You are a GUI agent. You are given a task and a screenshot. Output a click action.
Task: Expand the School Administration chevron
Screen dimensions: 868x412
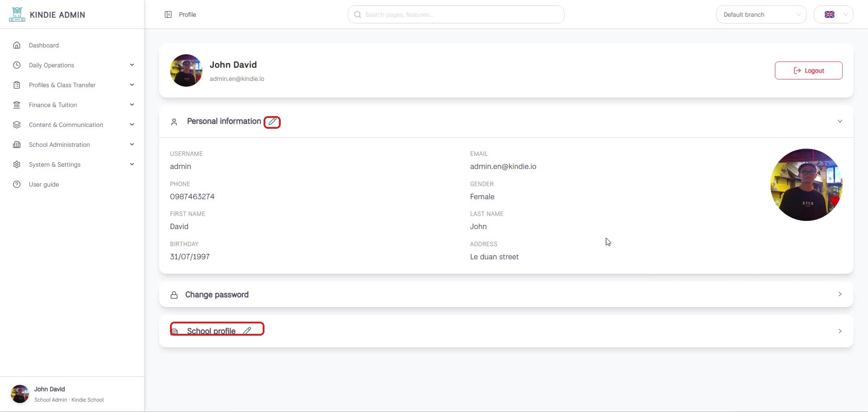click(132, 145)
